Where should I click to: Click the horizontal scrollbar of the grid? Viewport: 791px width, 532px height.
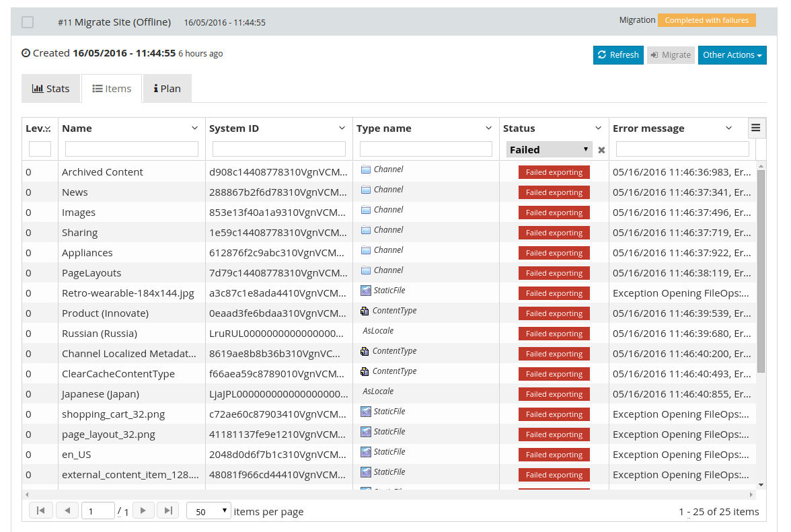389,495
